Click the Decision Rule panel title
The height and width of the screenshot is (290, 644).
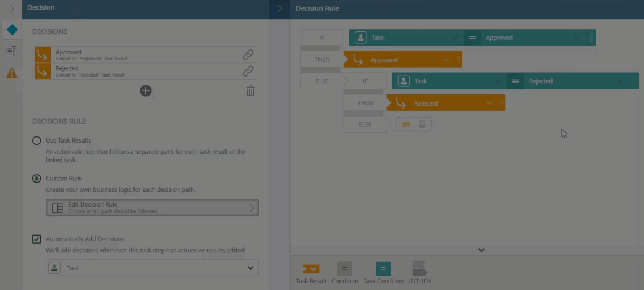[317, 8]
